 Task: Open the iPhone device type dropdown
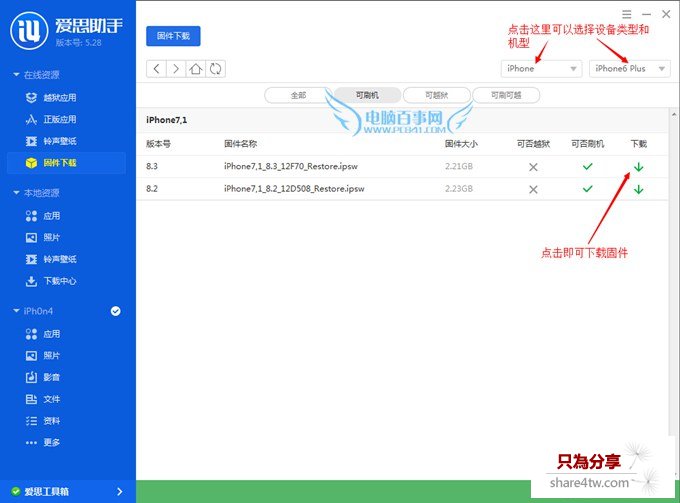[x=541, y=69]
